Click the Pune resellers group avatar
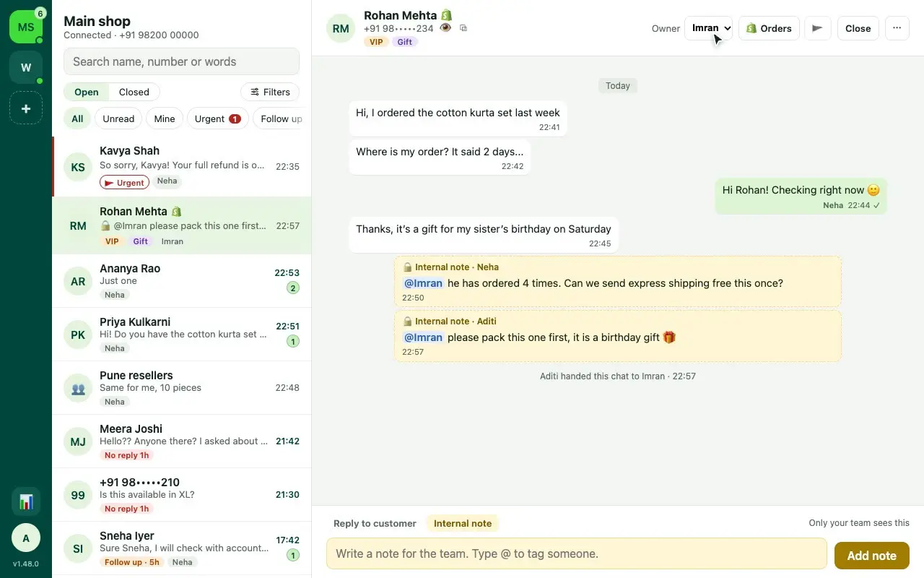Viewport: 924px width, 578px height. pyautogui.click(x=78, y=388)
